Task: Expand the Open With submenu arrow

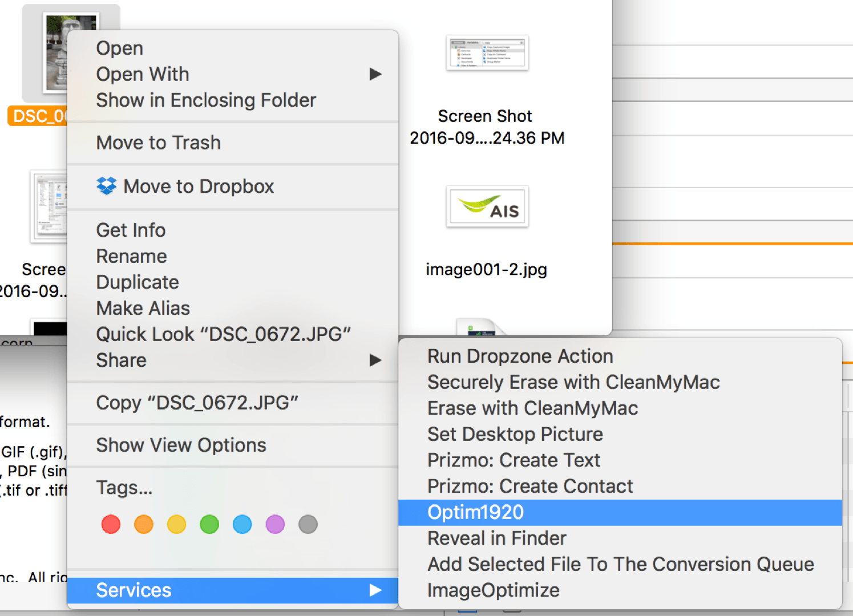Action: (x=375, y=74)
